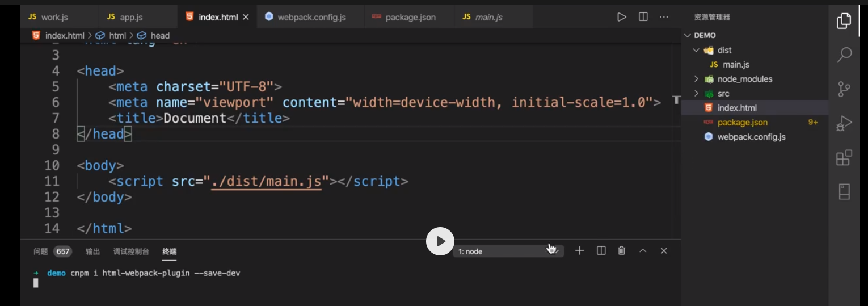Open the Explorer icon in activity bar

point(844,21)
